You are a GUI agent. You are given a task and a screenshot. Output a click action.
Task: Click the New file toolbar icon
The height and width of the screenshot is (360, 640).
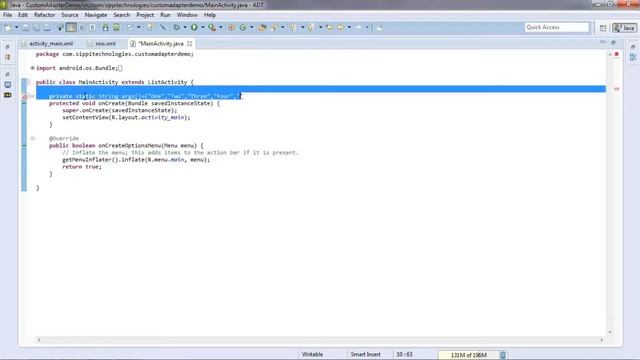8,27
